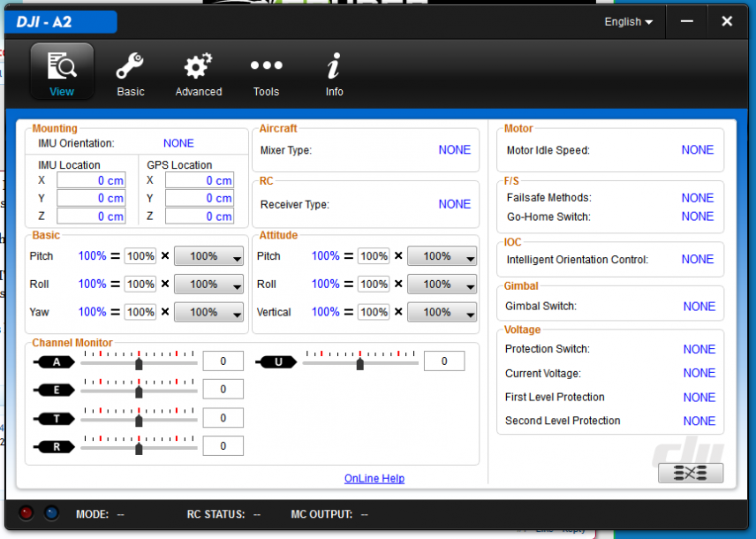This screenshot has height=539, width=756.
Task: Click Basic Roll gain input field
Action: 140,285
